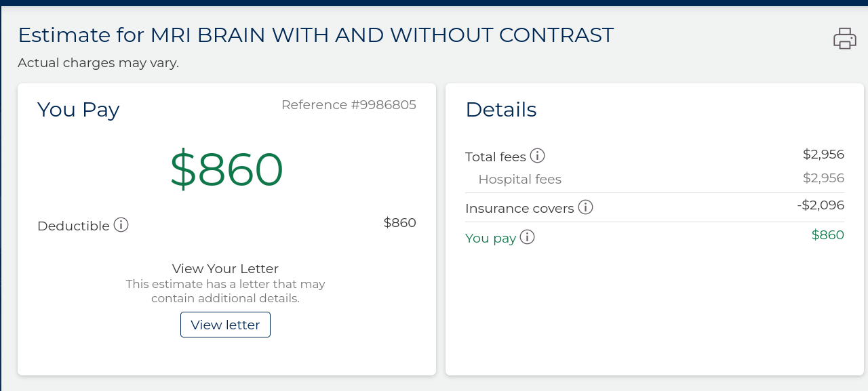Click the green You pay label

coord(490,238)
